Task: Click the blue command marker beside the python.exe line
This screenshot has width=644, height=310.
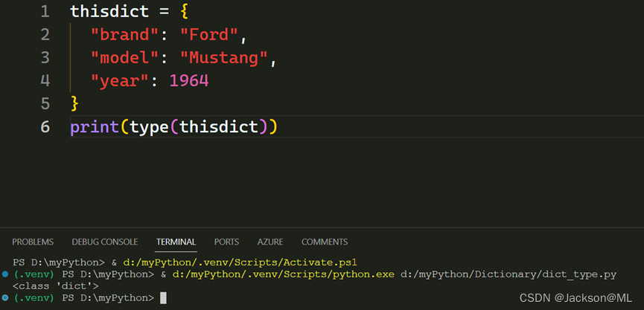Action: pyautogui.click(x=6, y=274)
